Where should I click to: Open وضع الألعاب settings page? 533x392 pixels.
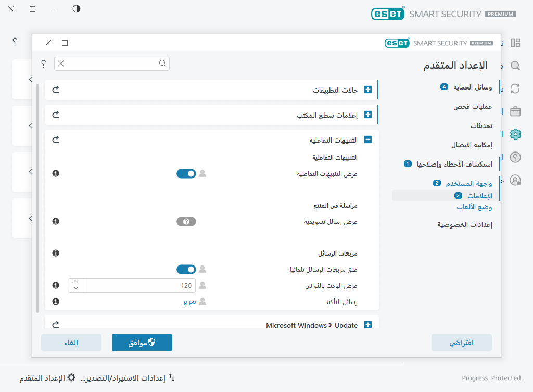click(474, 207)
